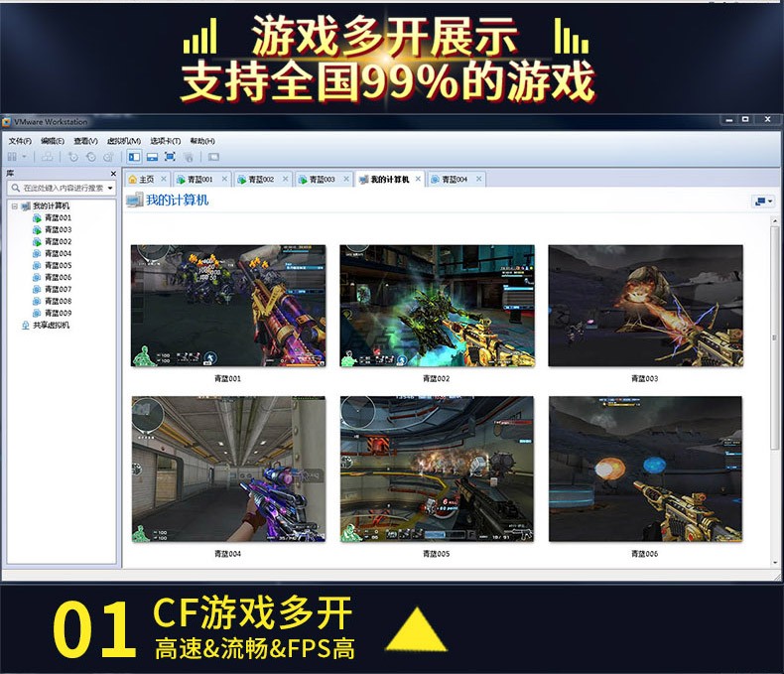Screen dimensions: 784x674
Task: Open the 编辑(E) menu
Action: point(53,141)
